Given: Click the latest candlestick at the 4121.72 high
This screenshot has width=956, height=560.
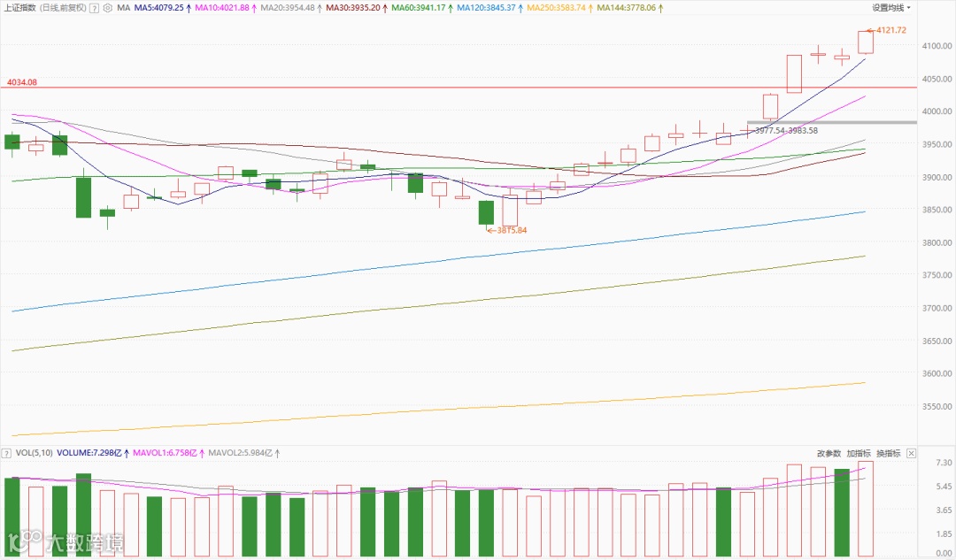Looking at the screenshot, I should tap(866, 42).
